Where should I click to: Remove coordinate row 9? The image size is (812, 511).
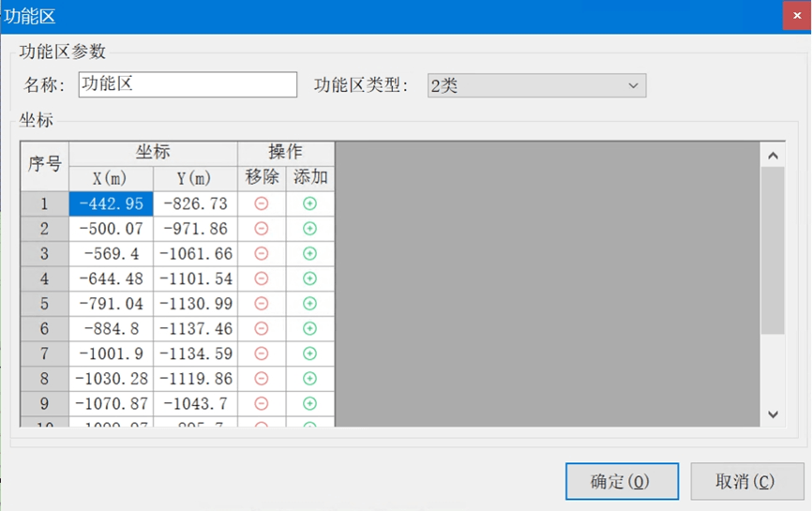coord(262,403)
